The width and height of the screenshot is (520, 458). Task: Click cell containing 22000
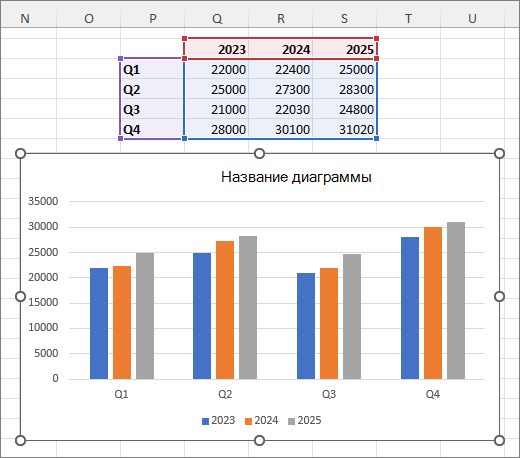pos(216,69)
